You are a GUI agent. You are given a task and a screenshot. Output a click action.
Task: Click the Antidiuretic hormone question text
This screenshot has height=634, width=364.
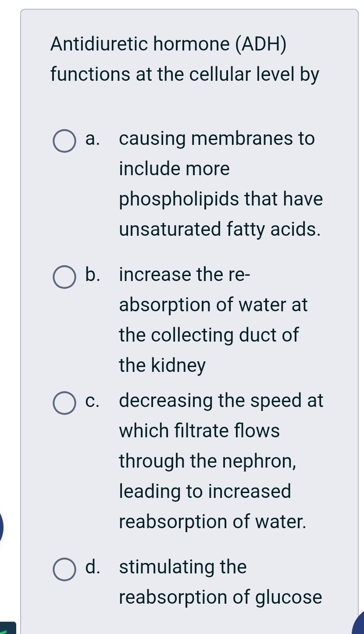(x=185, y=59)
